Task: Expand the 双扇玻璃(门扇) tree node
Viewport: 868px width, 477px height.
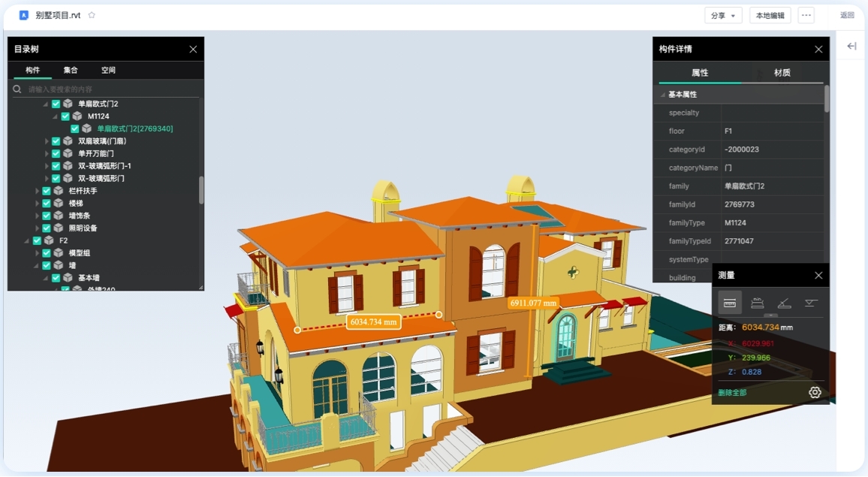Action: point(47,141)
